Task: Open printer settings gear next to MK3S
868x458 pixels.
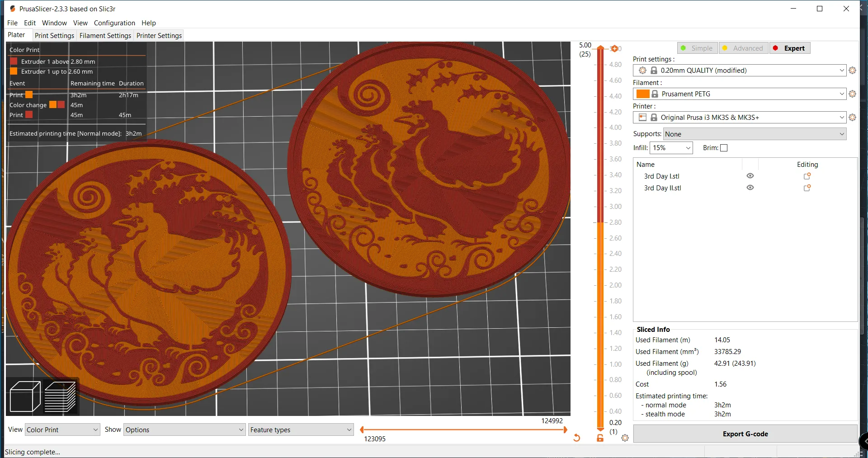Action: tap(853, 118)
